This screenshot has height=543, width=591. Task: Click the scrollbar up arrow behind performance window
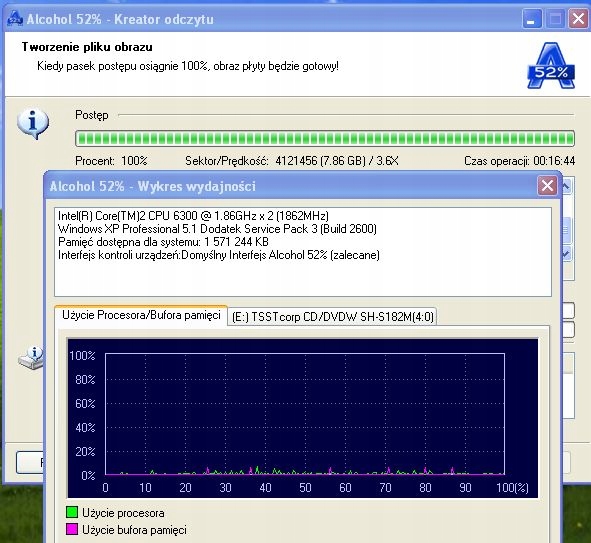tap(567, 186)
